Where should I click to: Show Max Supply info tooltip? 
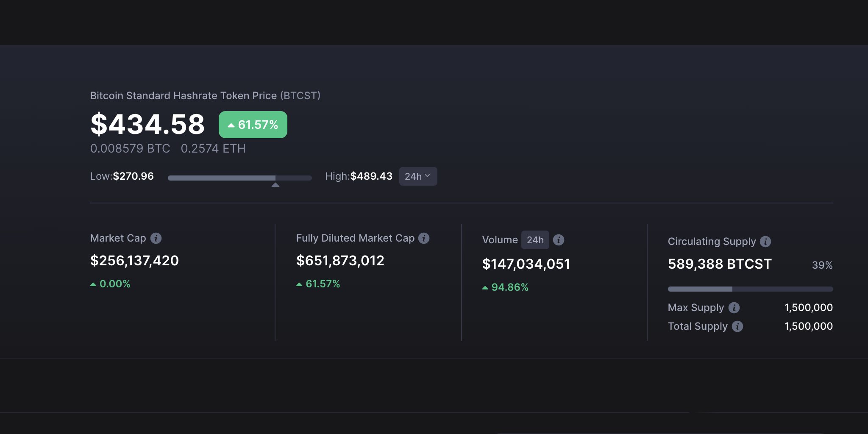point(734,308)
